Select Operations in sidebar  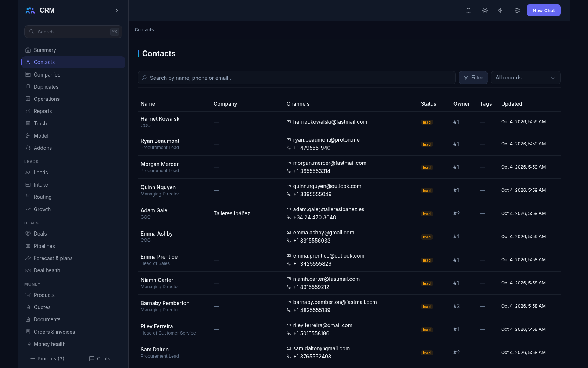coord(73,99)
